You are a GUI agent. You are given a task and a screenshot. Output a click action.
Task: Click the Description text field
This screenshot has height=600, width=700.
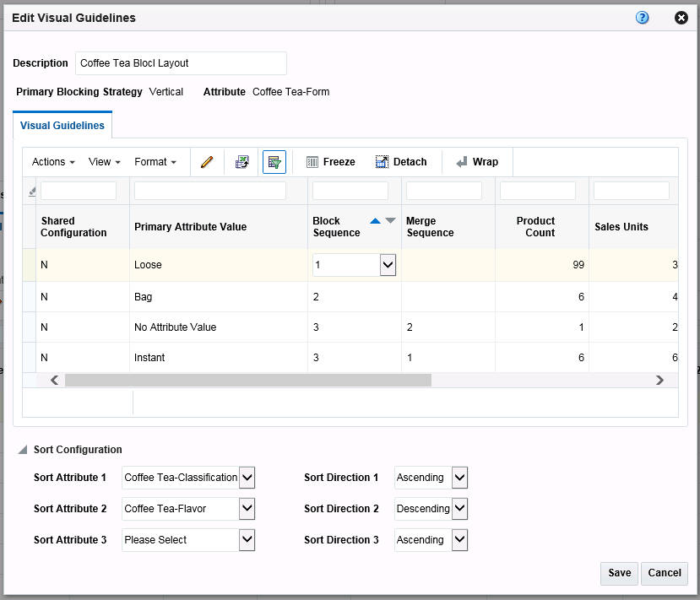181,63
